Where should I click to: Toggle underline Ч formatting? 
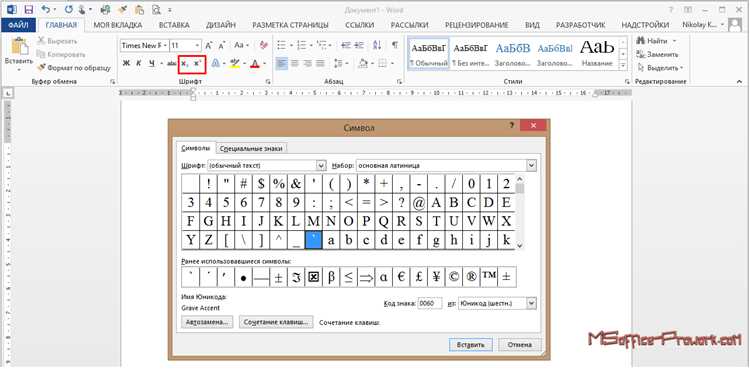152,63
